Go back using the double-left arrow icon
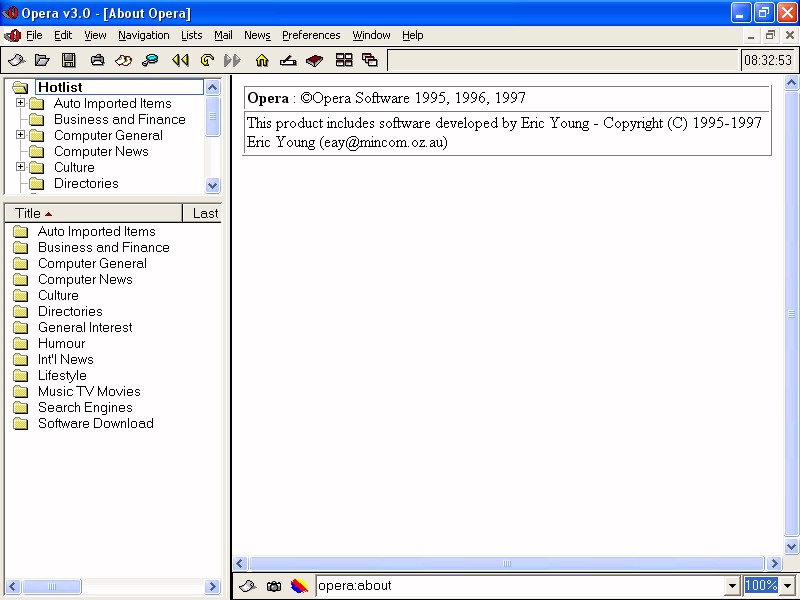800x600 pixels. 180,60
